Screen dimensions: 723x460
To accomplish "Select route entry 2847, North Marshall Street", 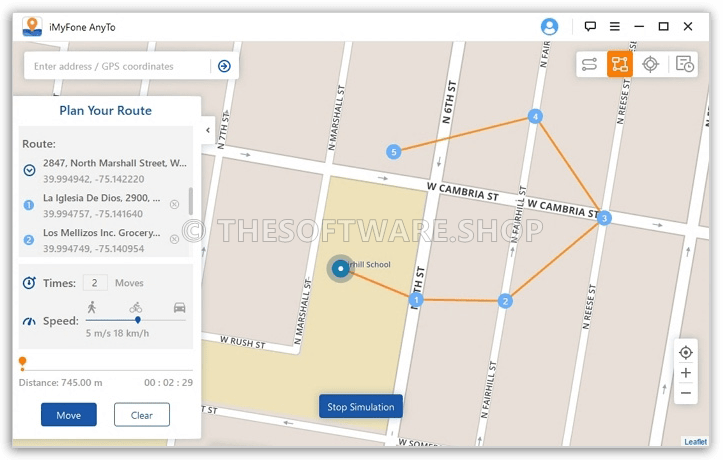I will (x=115, y=163).
